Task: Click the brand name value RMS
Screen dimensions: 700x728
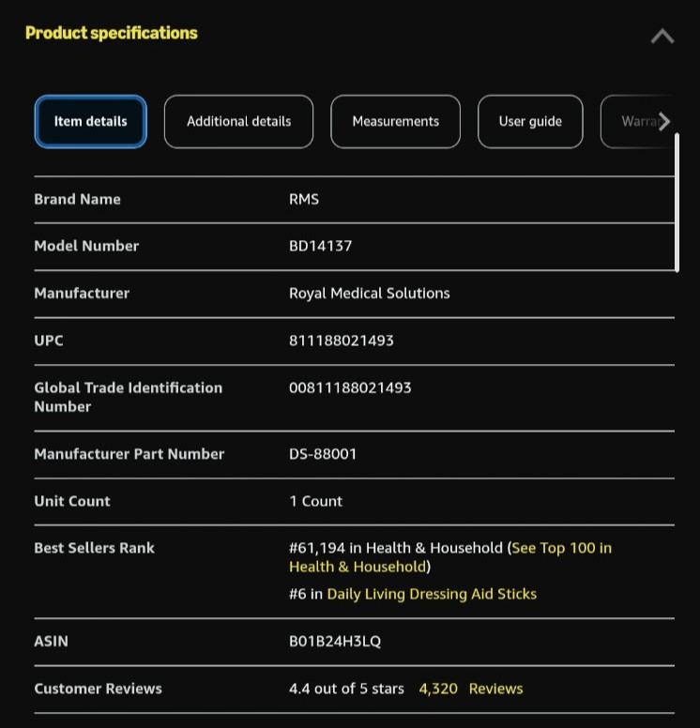Action: pyautogui.click(x=304, y=199)
